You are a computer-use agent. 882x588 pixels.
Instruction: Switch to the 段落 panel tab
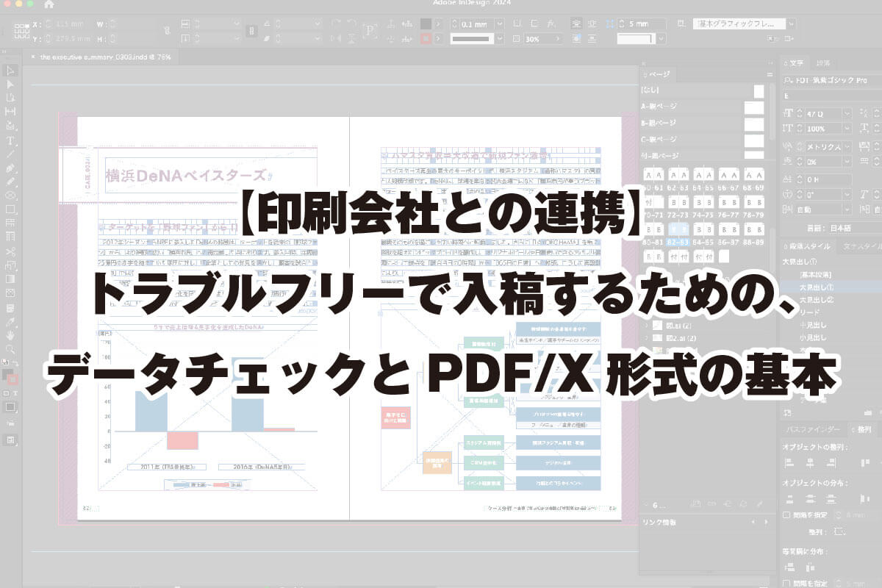click(823, 62)
